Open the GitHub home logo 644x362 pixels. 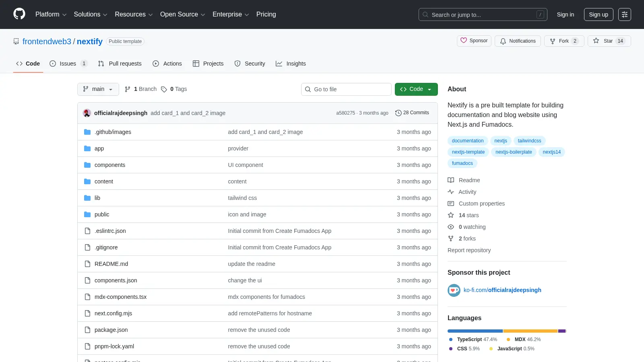(x=19, y=14)
